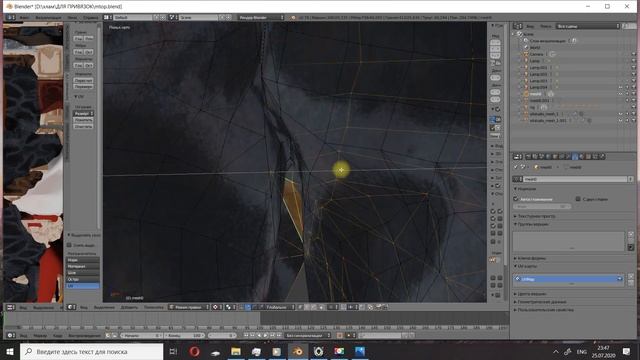Open the Material properties tab icon

(582, 156)
